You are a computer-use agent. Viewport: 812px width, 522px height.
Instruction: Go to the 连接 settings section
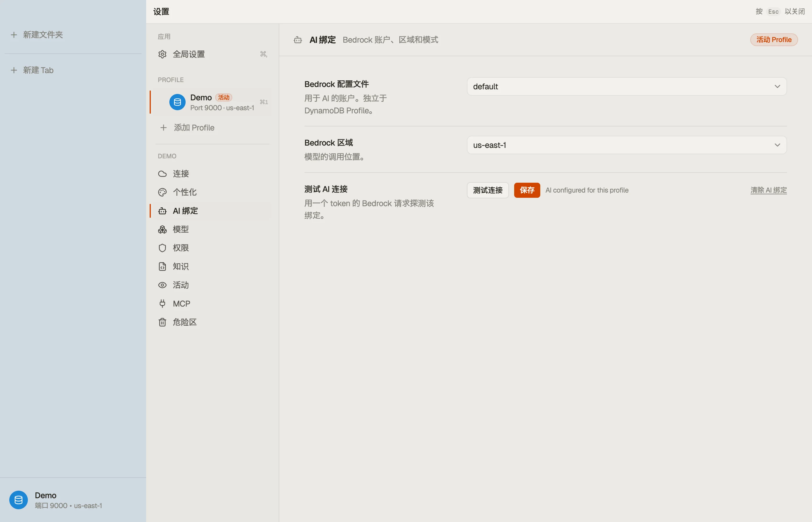213,174
